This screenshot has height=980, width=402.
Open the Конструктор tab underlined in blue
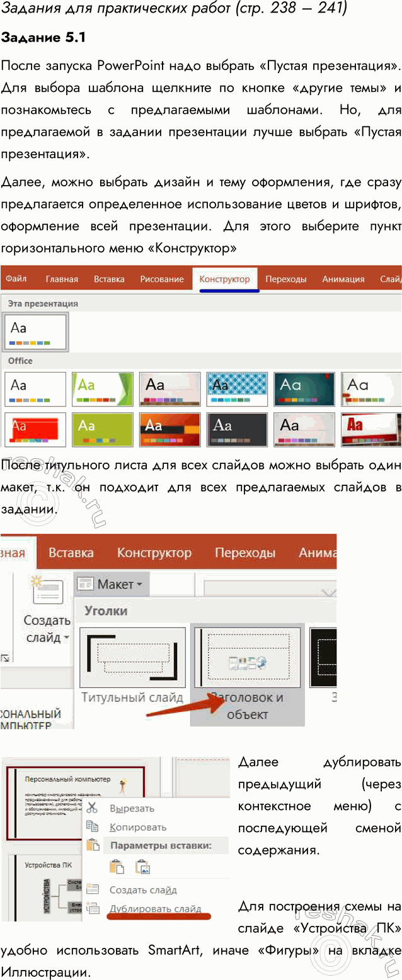coord(224,279)
